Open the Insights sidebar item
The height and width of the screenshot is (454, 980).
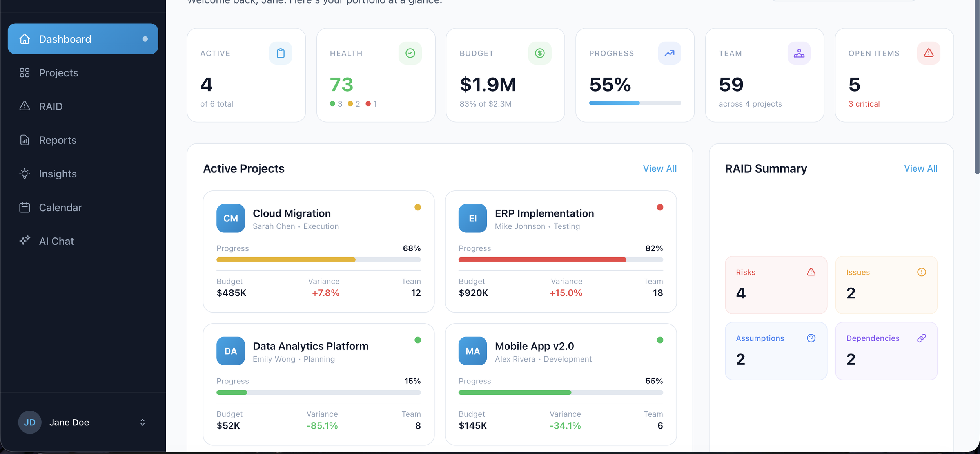click(58, 174)
